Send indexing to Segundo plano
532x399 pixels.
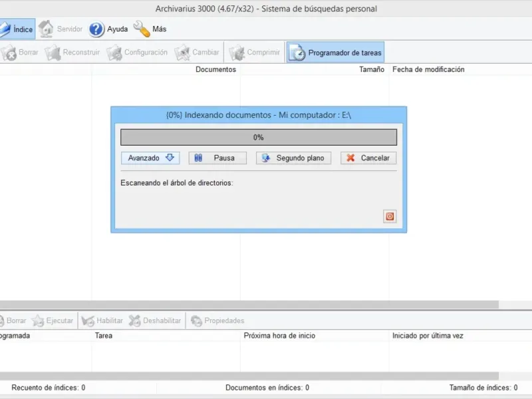(x=293, y=158)
